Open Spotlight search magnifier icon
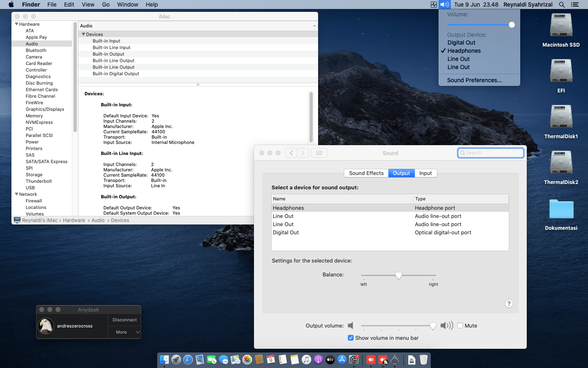The width and height of the screenshot is (588, 368). [562, 4]
